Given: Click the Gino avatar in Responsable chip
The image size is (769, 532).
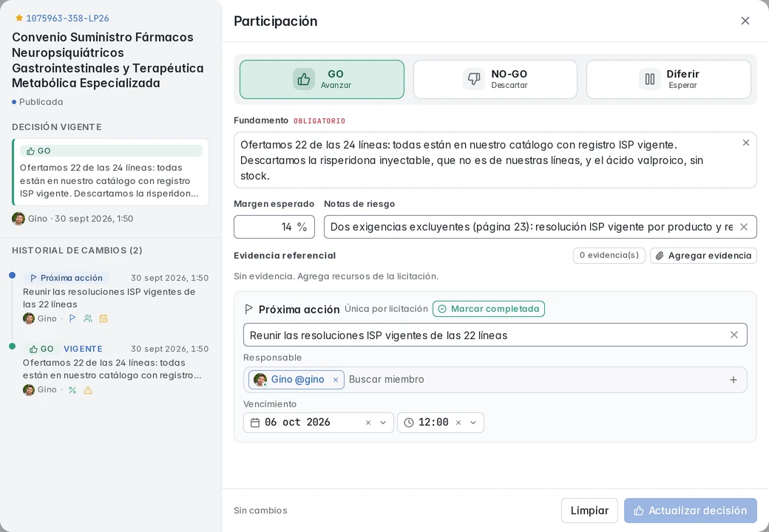Looking at the screenshot, I should click(260, 380).
